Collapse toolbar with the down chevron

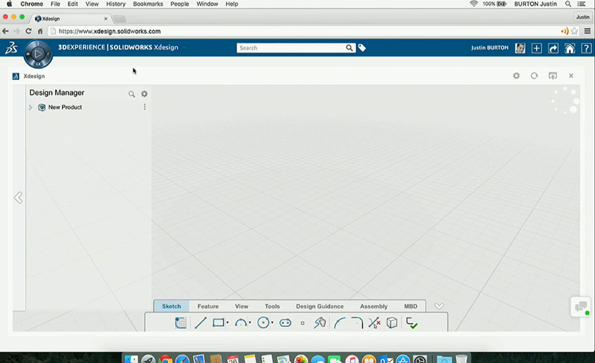point(439,306)
